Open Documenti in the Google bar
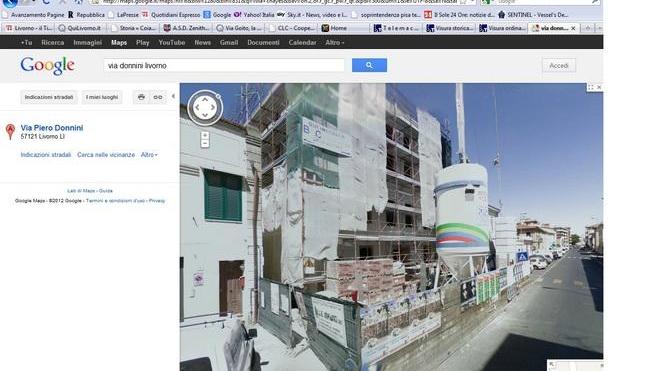660x371 pixels. coord(263,43)
